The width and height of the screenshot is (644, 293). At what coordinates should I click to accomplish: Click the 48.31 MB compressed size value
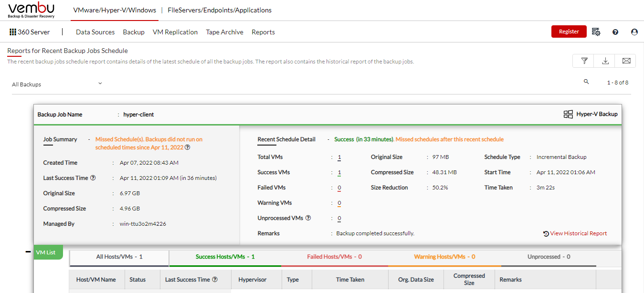(x=444, y=172)
